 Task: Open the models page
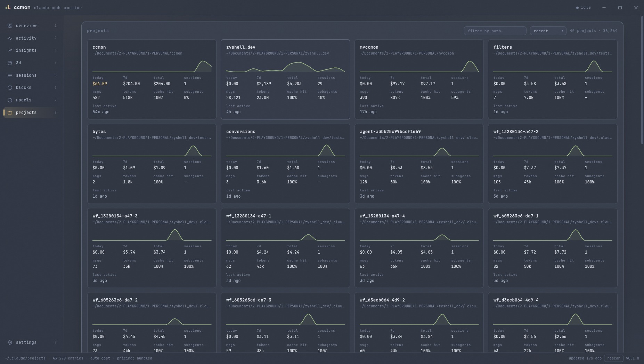tap(32, 100)
